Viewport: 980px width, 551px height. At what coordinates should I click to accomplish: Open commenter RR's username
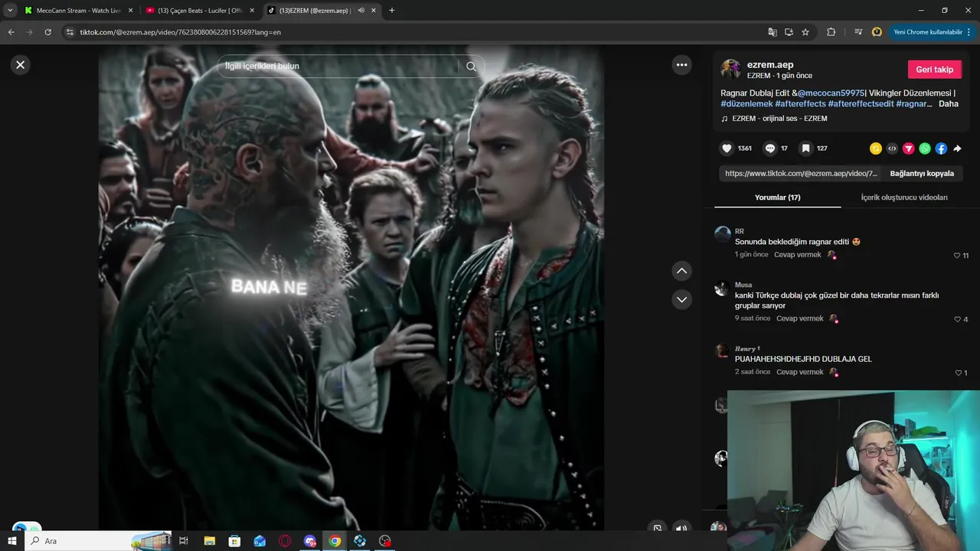(739, 231)
